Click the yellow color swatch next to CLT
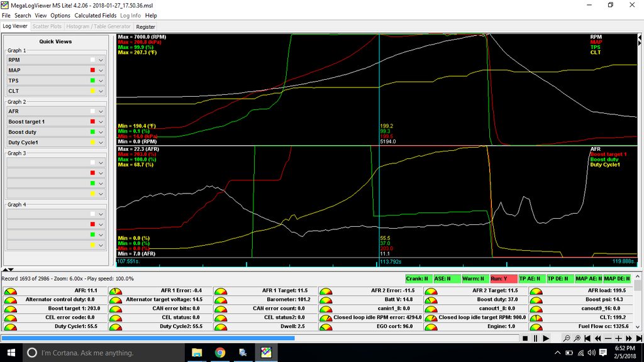Image resolution: width=644 pixels, height=362 pixels. point(92,91)
